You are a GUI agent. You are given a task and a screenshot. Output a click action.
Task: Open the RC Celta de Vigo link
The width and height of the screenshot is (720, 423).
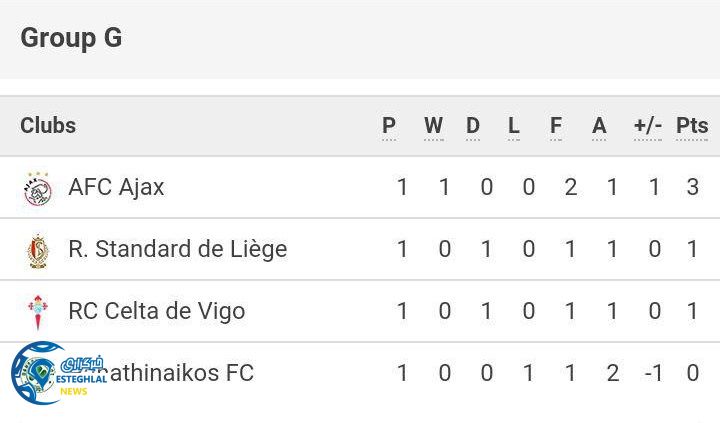[x=156, y=311]
